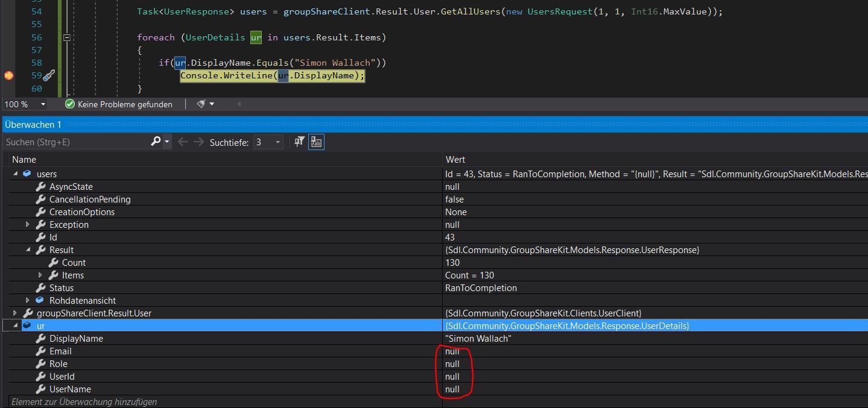Click the 'None' value for CreationOptions
Screen dimensions: 868x408
456,212
